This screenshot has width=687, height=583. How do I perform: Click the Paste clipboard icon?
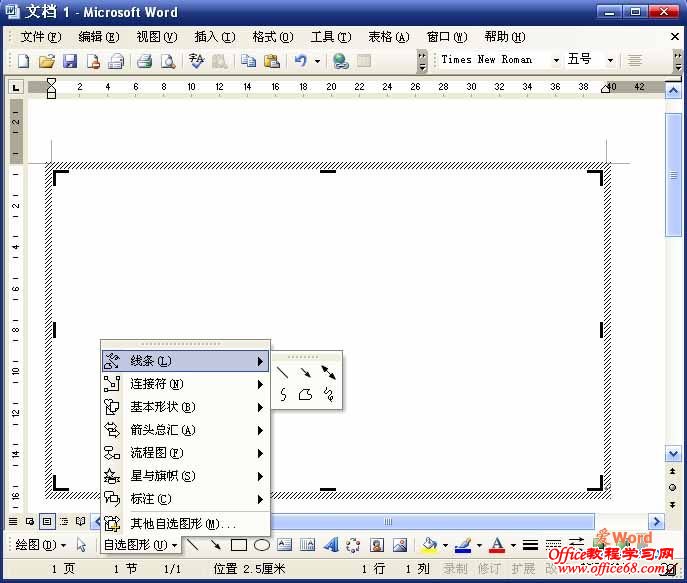coord(272,61)
